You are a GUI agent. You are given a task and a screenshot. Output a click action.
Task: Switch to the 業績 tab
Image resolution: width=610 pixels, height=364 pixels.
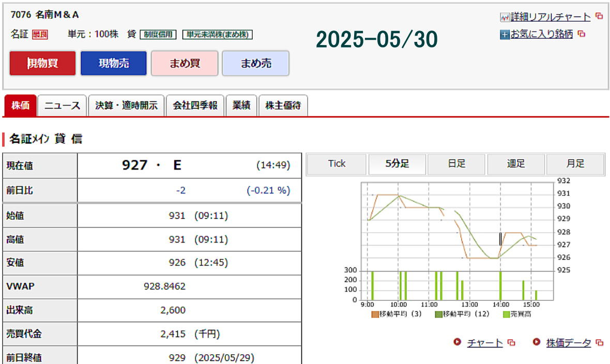[241, 105]
